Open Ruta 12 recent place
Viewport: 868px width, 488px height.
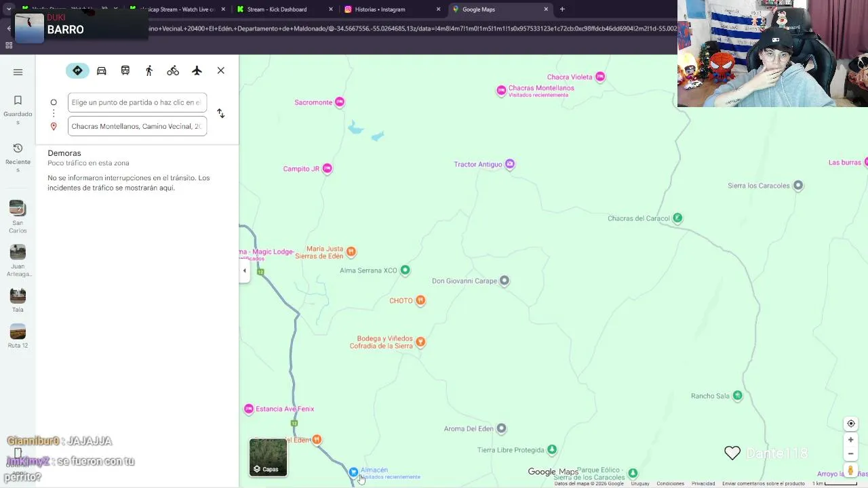(18, 336)
